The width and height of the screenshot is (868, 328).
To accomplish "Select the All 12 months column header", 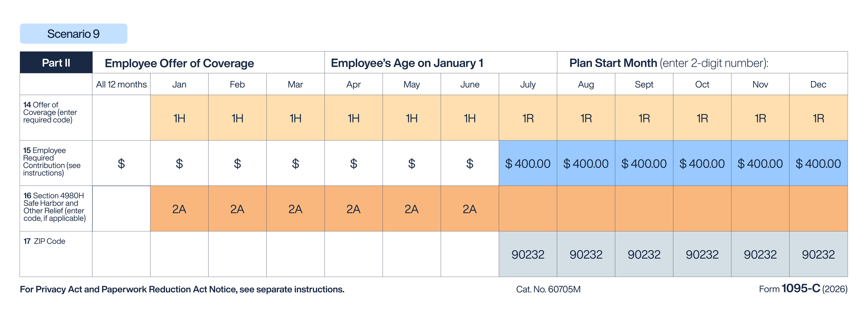I will tap(121, 84).
